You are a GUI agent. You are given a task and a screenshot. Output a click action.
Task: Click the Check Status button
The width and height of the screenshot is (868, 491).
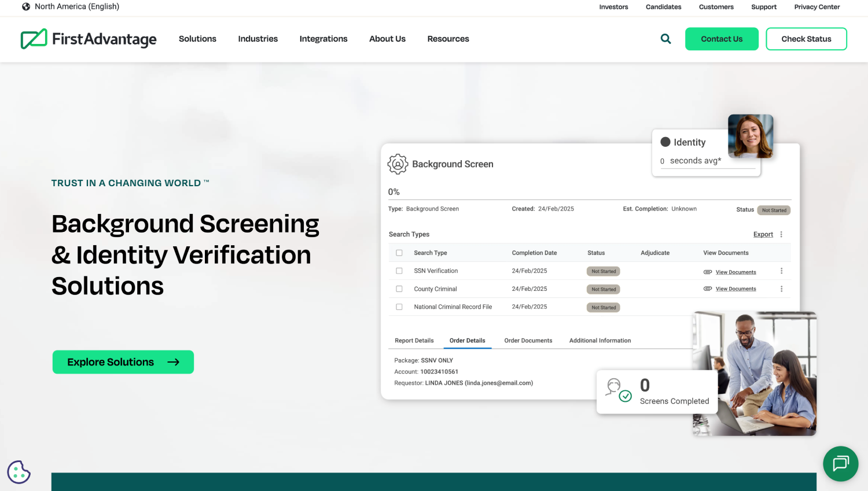pos(806,39)
